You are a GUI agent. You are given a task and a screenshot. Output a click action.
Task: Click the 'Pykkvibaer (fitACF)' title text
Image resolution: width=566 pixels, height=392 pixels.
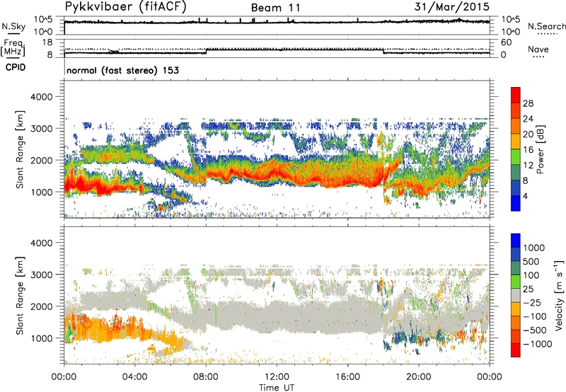pos(125,7)
